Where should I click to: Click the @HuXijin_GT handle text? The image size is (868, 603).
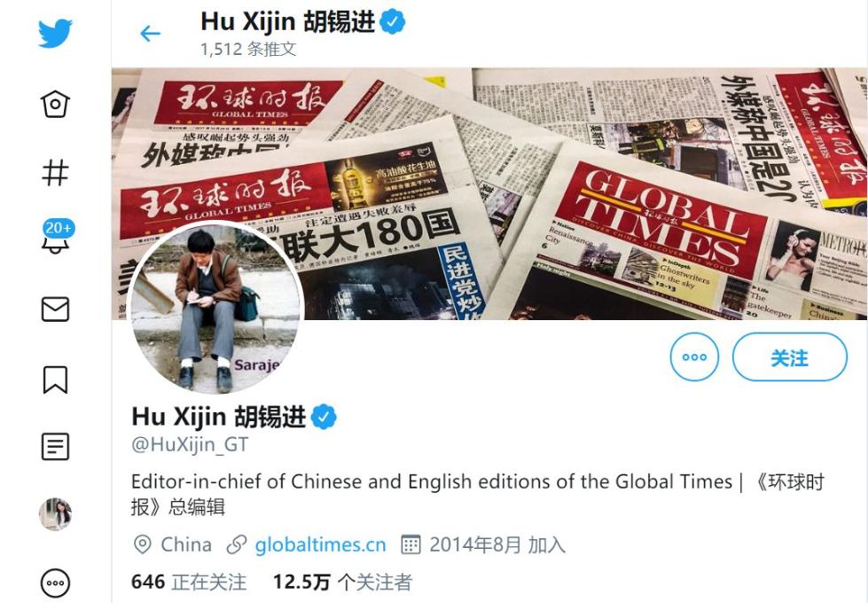(190, 444)
